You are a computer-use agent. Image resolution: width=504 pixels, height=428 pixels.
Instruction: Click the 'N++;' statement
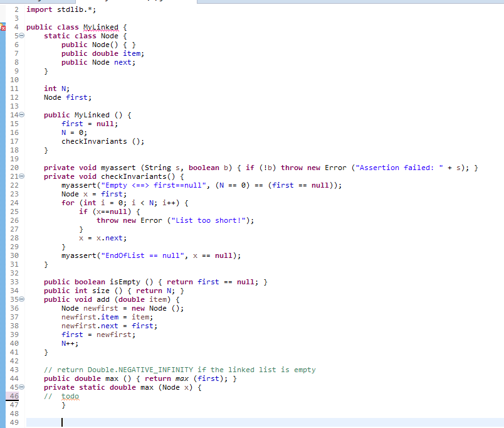point(70,343)
